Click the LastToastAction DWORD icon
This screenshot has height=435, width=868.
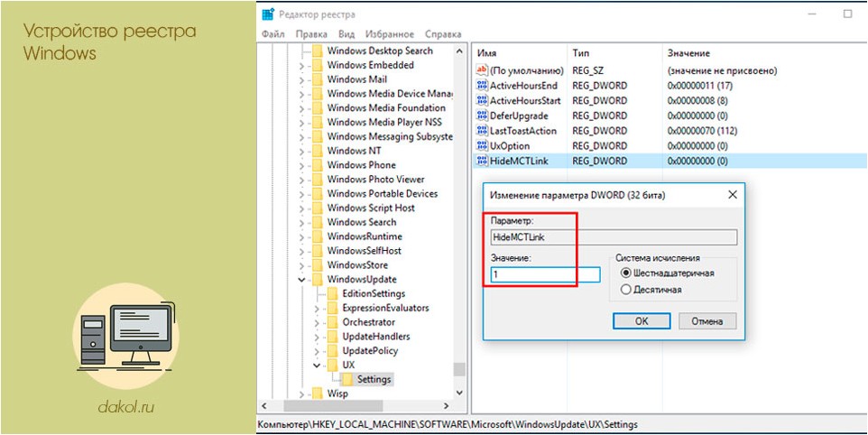click(x=482, y=131)
